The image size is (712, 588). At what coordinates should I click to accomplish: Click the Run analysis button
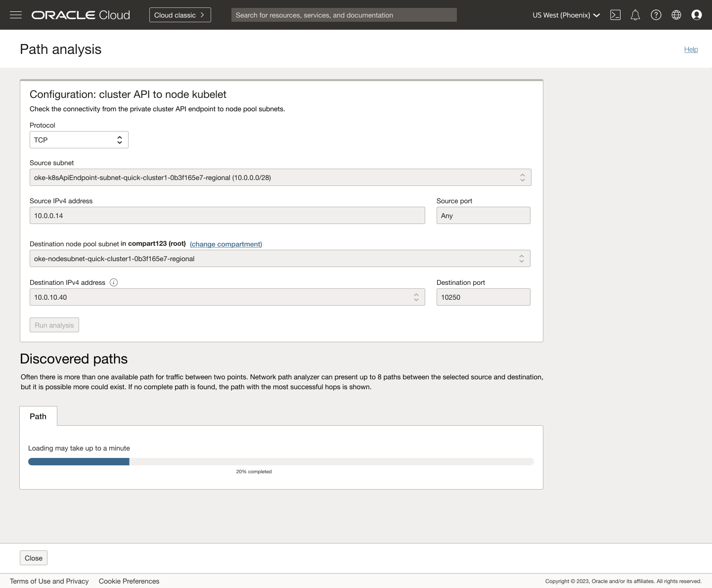point(54,325)
